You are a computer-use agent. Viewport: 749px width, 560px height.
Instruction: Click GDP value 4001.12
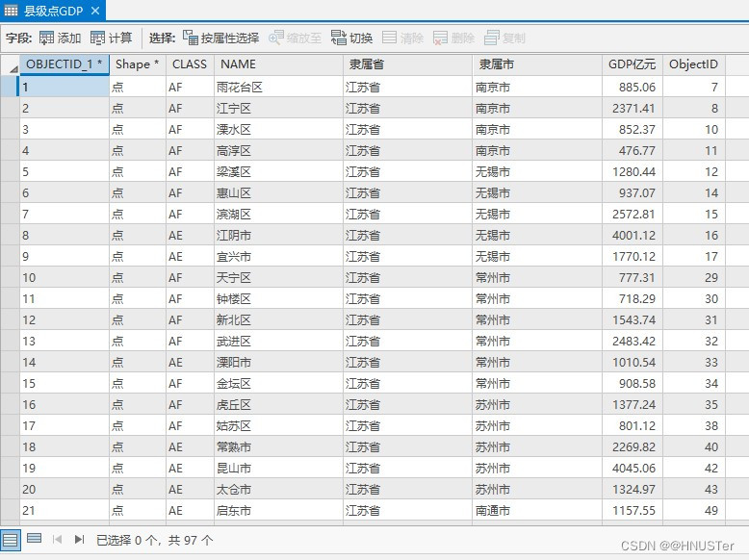click(x=633, y=236)
